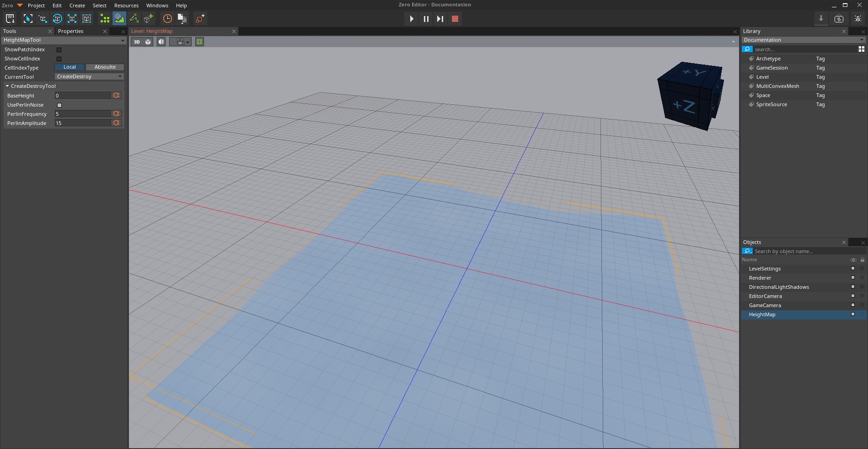Screen dimensions: 868x449
Task: Open the marketplace bag icon
Action: point(839,19)
